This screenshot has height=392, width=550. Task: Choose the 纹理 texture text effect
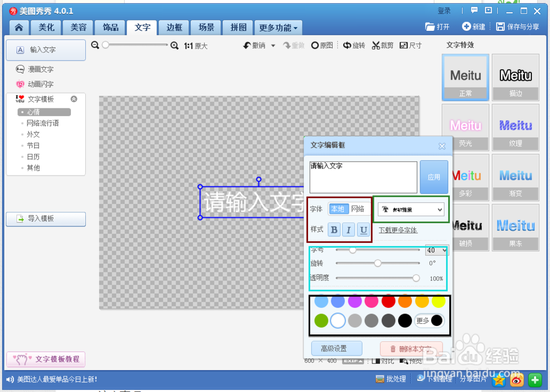515,128
